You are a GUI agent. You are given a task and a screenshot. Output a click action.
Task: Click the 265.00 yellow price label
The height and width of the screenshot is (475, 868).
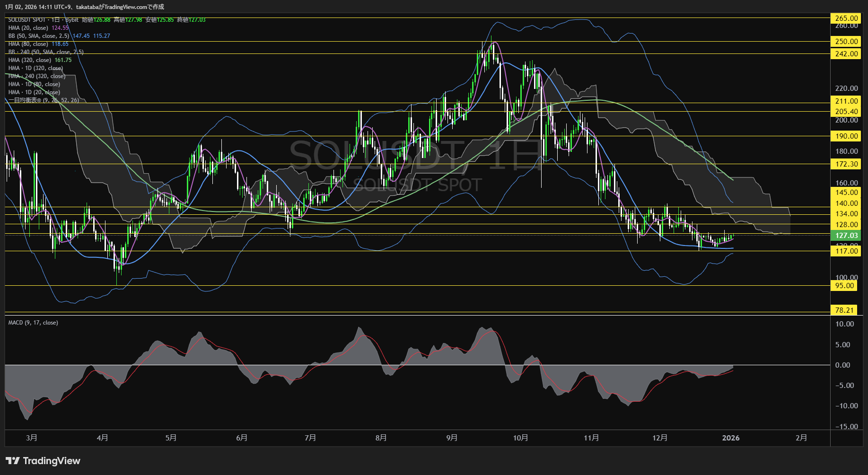[x=846, y=18]
